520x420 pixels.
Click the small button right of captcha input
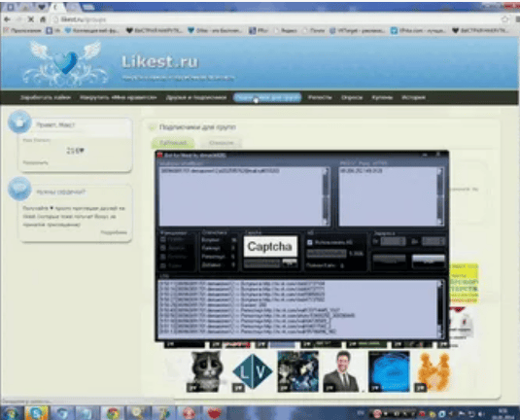pos(290,263)
